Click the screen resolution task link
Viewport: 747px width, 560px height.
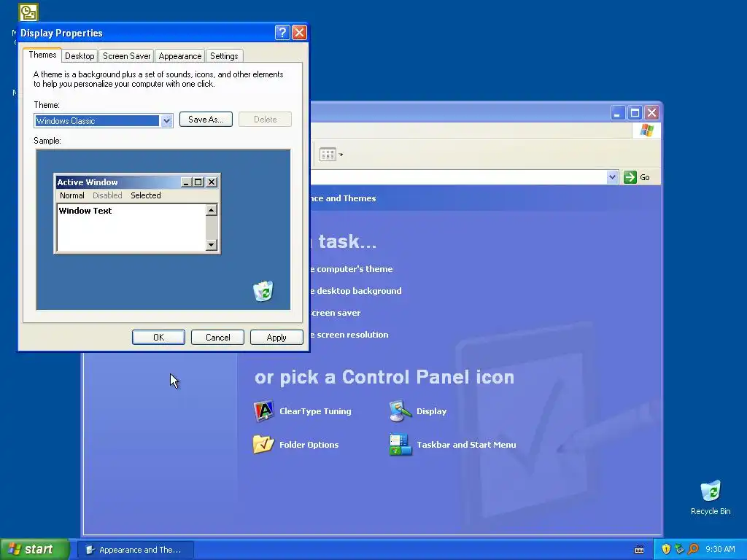(x=349, y=335)
